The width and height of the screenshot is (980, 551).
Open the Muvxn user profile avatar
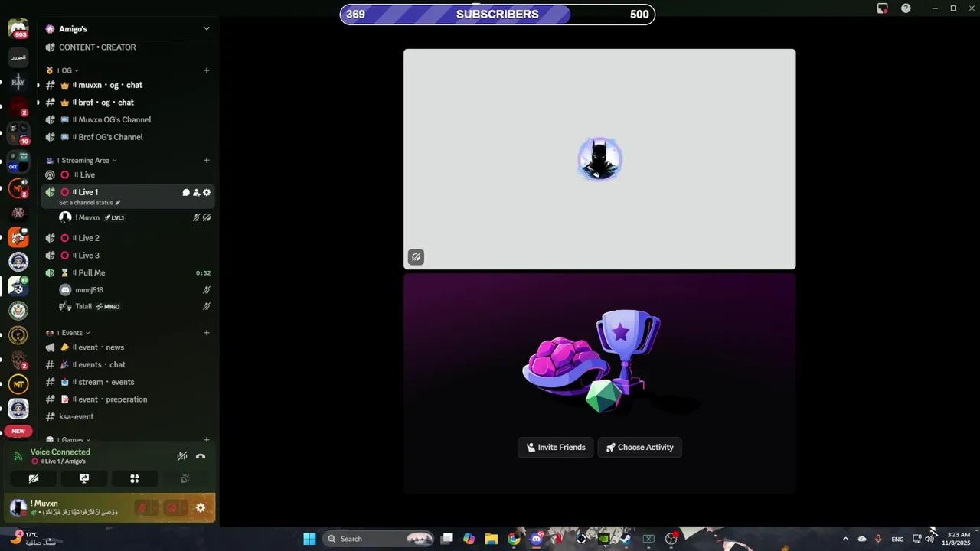coord(18,507)
